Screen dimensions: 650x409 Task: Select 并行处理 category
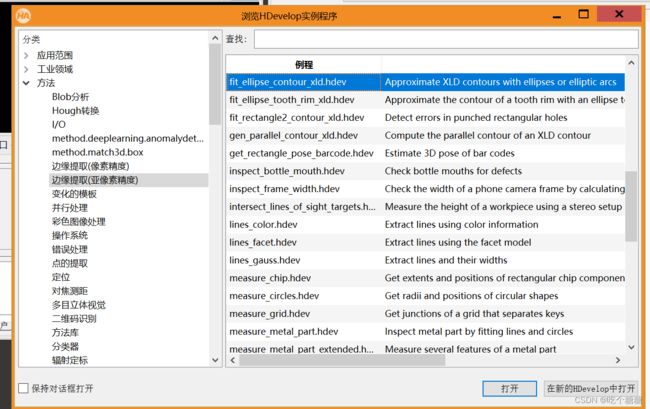[69, 208]
